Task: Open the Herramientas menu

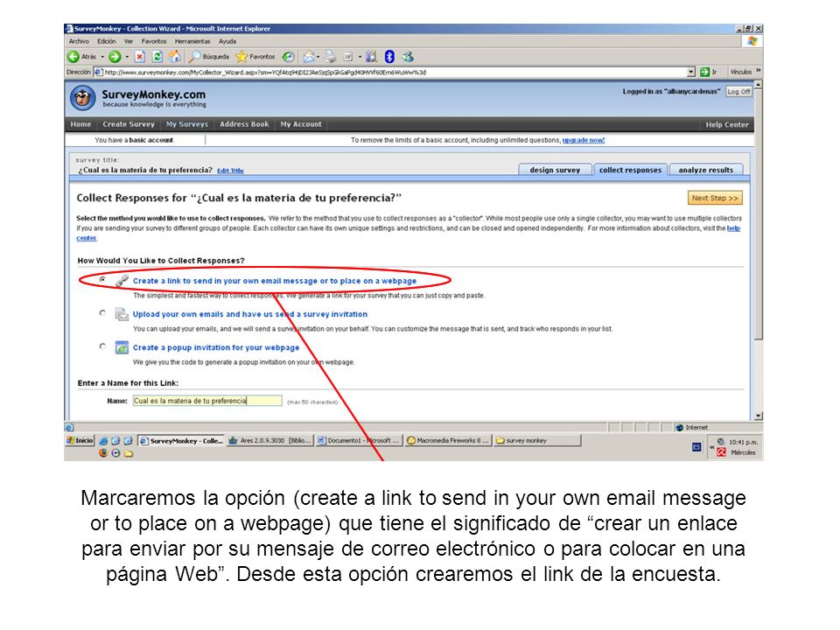Action: click(x=192, y=41)
